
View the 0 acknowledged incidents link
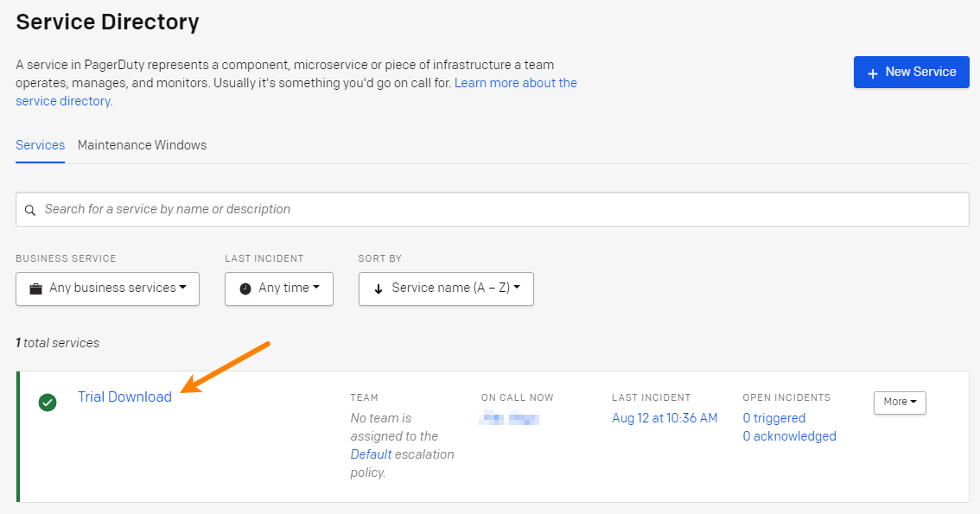coord(789,436)
